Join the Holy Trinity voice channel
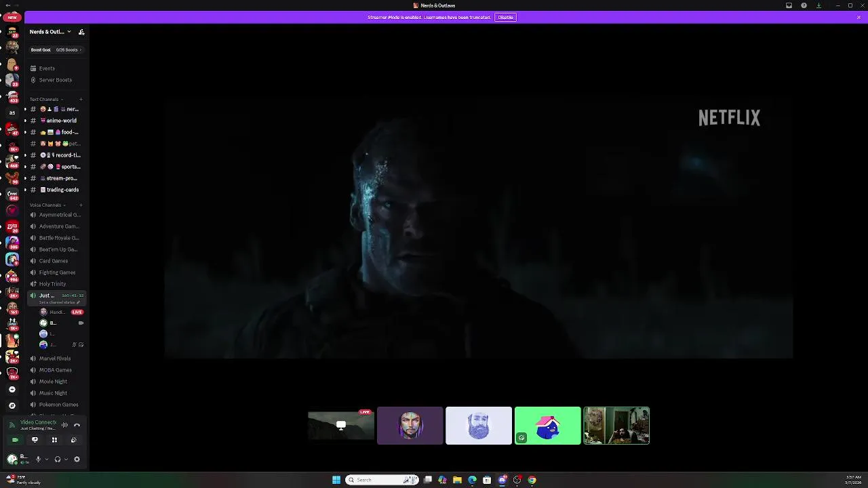The width and height of the screenshot is (868, 488). [56, 284]
